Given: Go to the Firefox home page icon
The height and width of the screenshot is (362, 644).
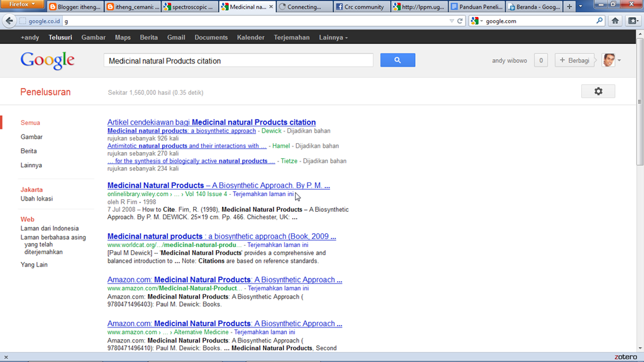Looking at the screenshot, I should (615, 21).
